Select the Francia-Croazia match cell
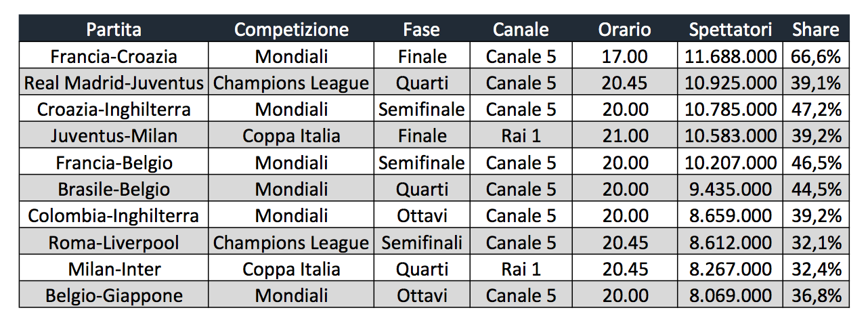Viewport: 868px width, 323px height. tap(114, 56)
